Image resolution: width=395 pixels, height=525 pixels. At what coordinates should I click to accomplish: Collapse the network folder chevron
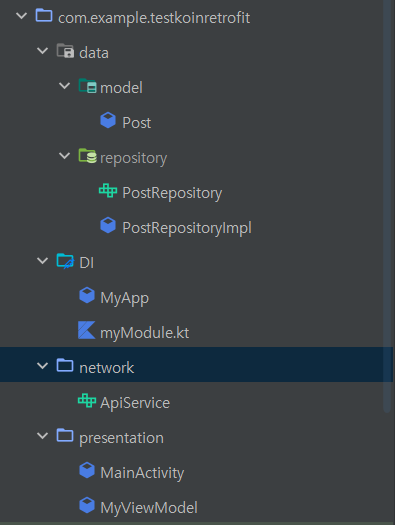tap(43, 365)
